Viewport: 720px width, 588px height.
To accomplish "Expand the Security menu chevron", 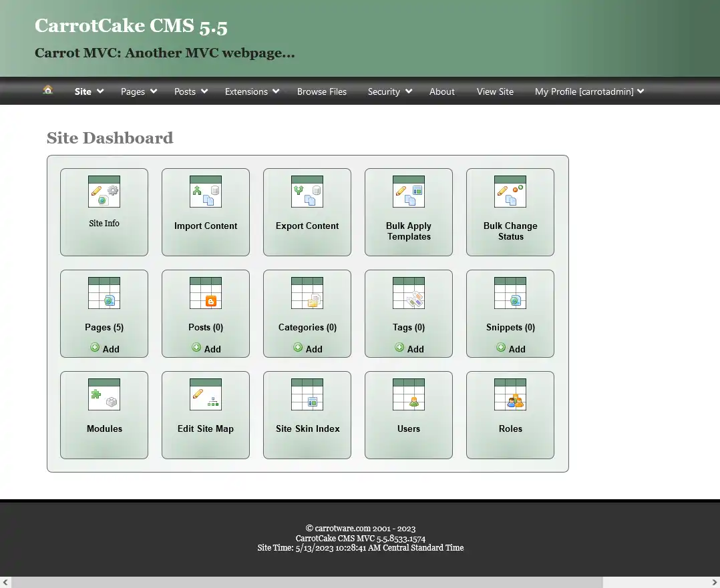I will pos(409,91).
